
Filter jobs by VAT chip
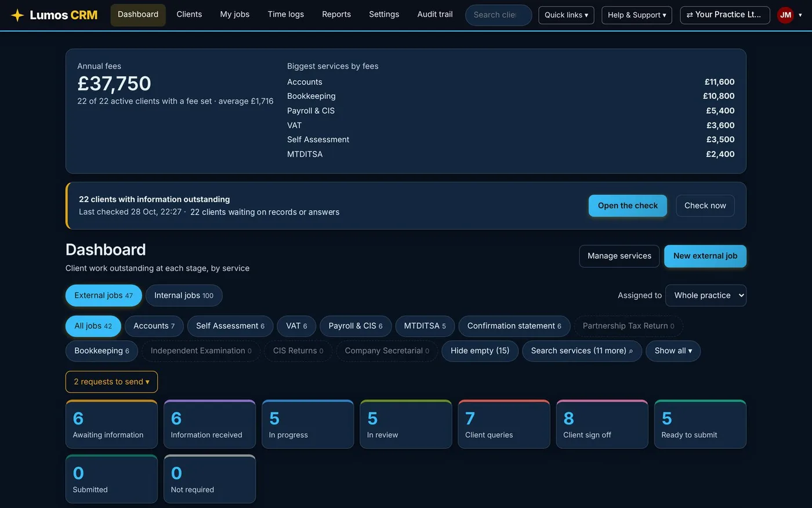(x=296, y=326)
